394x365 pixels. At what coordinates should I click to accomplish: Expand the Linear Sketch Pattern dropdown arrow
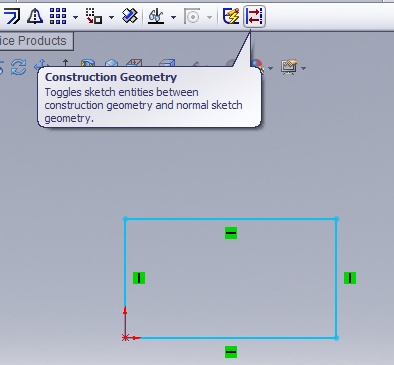pos(75,17)
